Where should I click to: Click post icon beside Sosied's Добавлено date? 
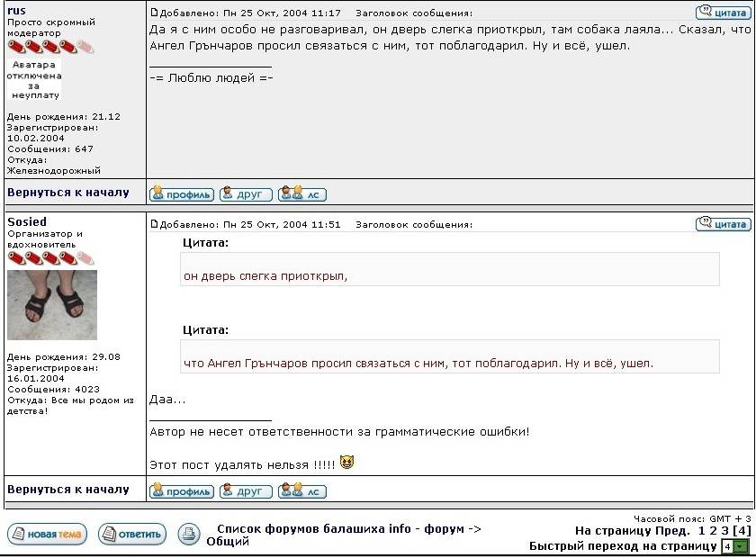pos(154,224)
